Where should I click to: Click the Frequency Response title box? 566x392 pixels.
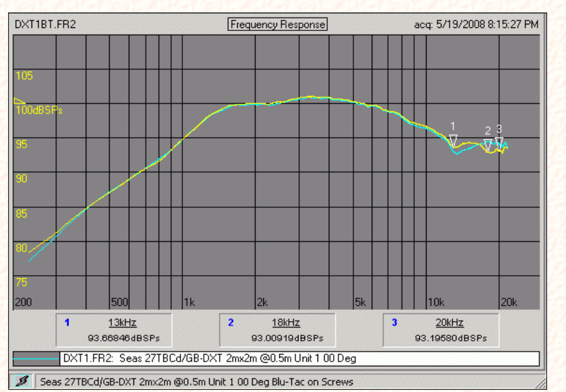tap(278, 24)
